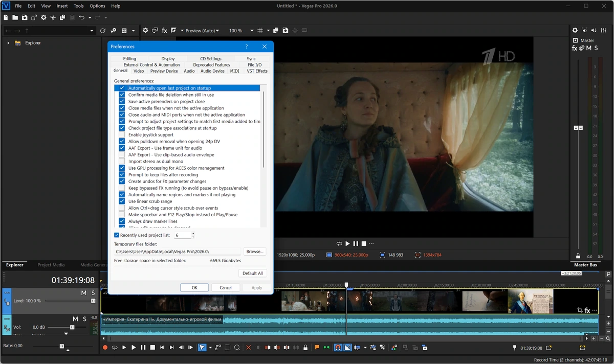Click Play in the timeline transport bar

(x=134, y=348)
